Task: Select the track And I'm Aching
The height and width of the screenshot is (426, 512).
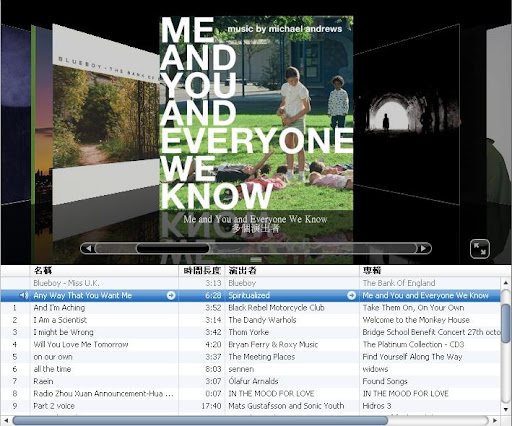Action: pyautogui.click(x=59, y=308)
